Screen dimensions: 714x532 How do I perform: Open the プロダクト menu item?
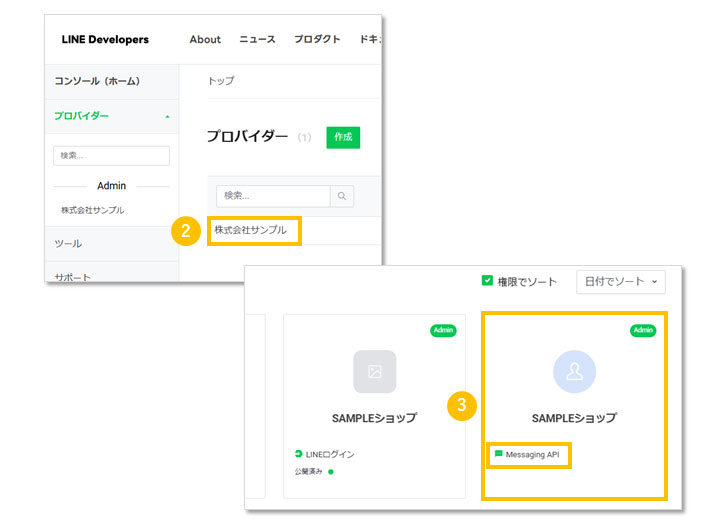tap(316, 40)
